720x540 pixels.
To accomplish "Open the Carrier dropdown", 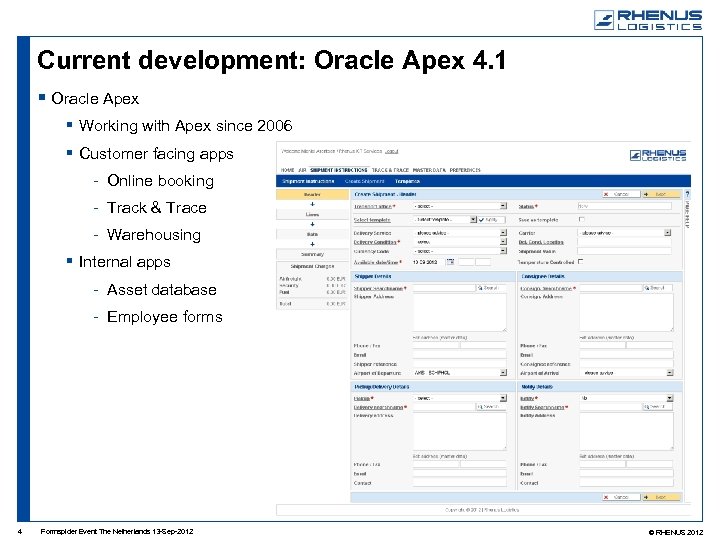I will 624,233.
